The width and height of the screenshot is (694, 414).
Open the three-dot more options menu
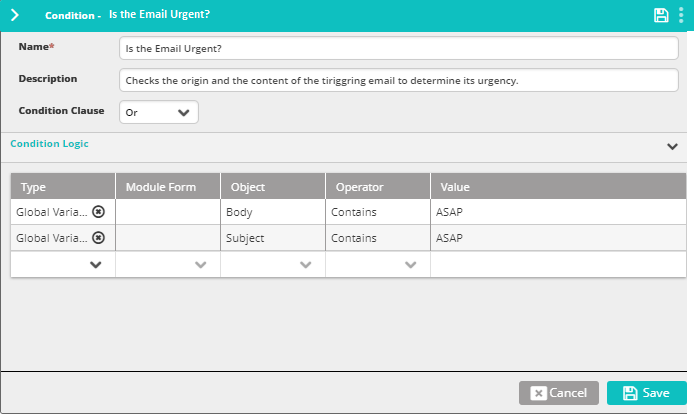tap(681, 15)
